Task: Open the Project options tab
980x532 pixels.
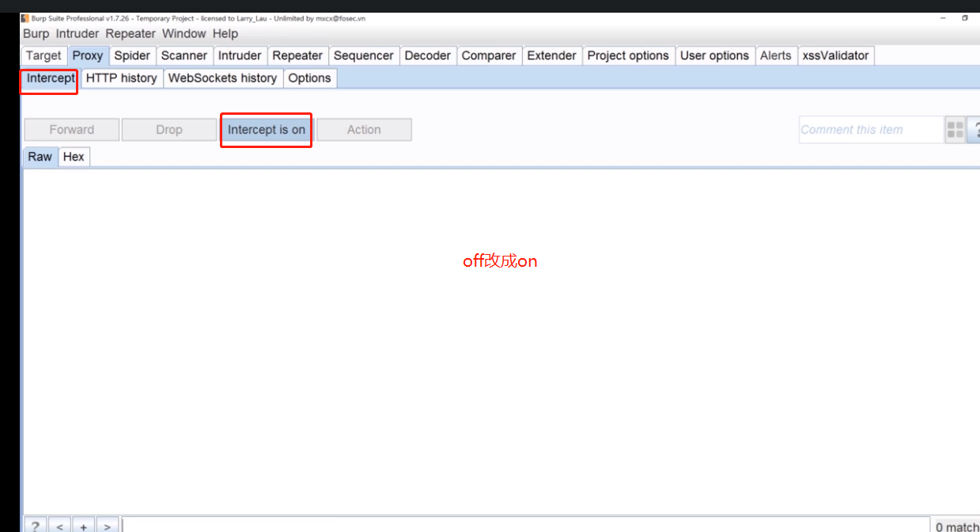Action: [628, 55]
